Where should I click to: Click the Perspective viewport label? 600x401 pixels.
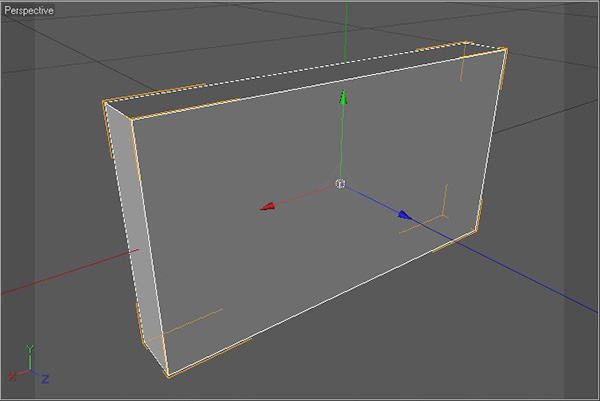[29, 9]
